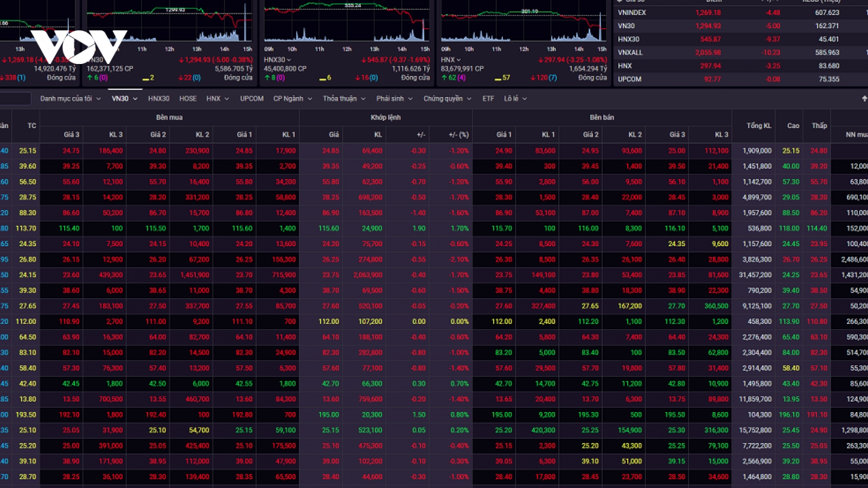Viewport: 868px width, 488px height.
Task: Click matched volume 2,063,900 cell
Action: [x=367, y=275]
